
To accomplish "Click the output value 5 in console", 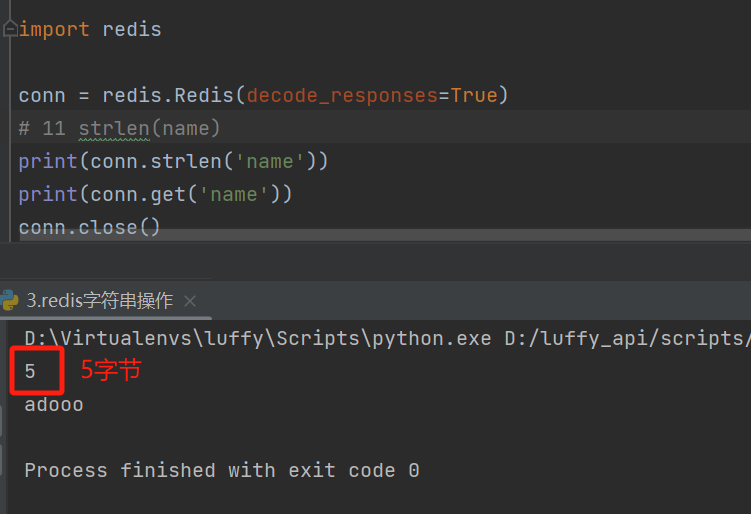I will tap(31, 372).
